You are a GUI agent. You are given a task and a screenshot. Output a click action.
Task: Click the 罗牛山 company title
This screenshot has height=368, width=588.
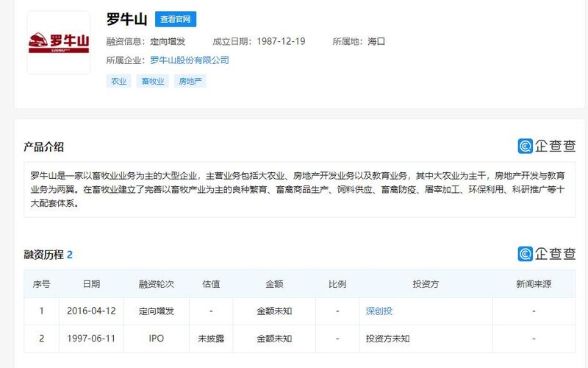click(x=126, y=19)
